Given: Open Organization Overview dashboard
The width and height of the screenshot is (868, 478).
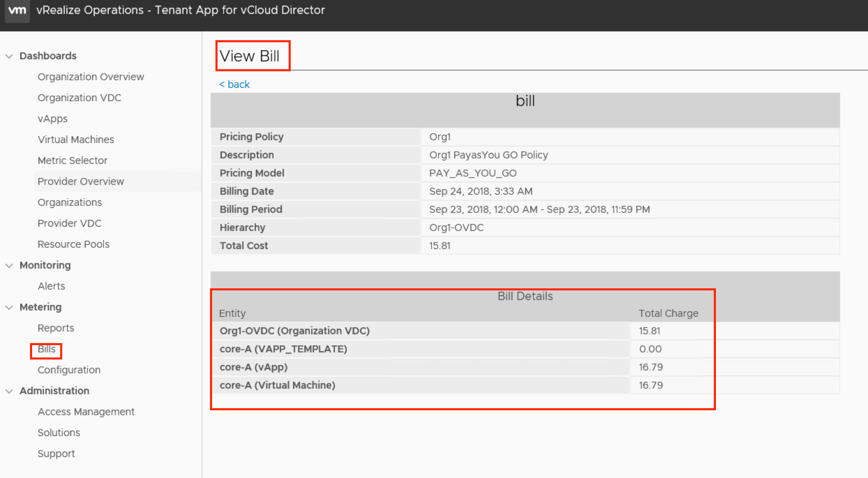Looking at the screenshot, I should point(91,77).
